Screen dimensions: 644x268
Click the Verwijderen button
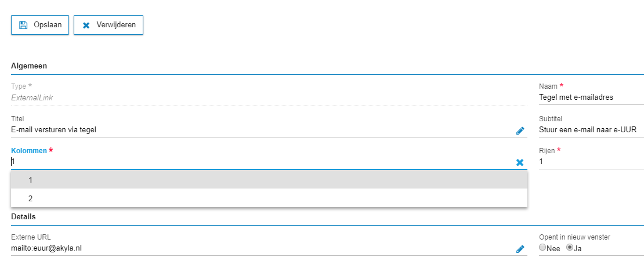point(108,25)
